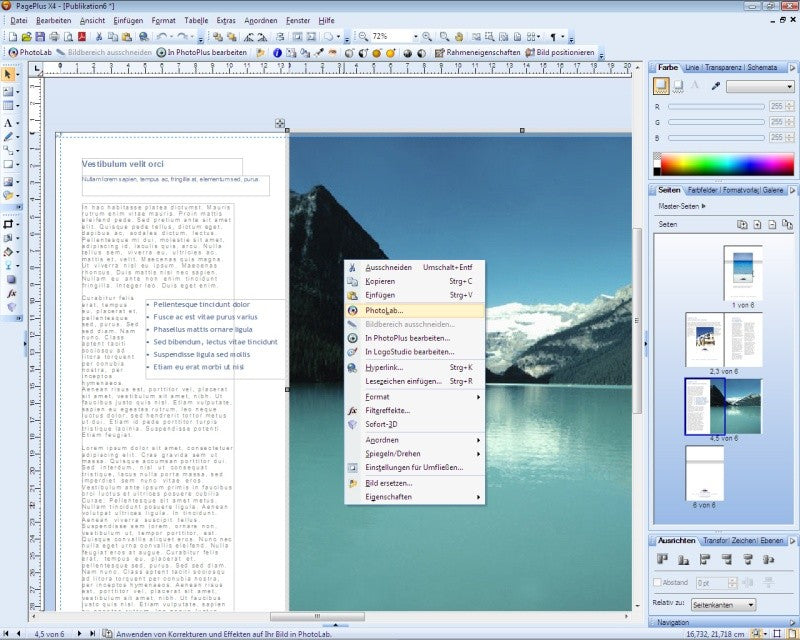
Task: Select the Artistic Text tool
Action: [8, 123]
